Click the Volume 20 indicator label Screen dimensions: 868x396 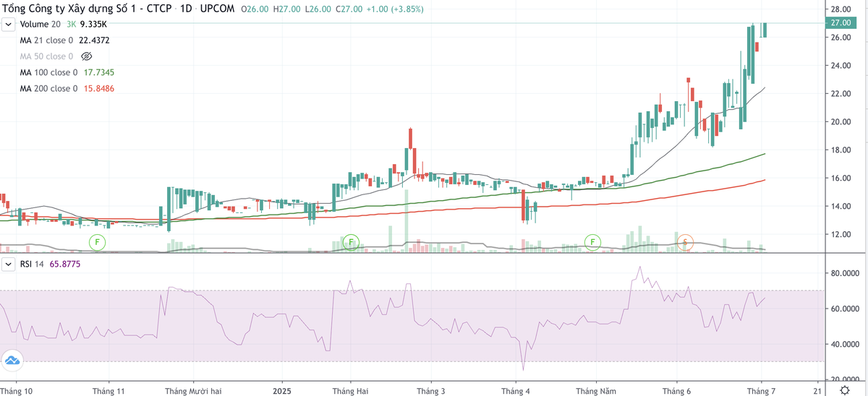(39, 25)
